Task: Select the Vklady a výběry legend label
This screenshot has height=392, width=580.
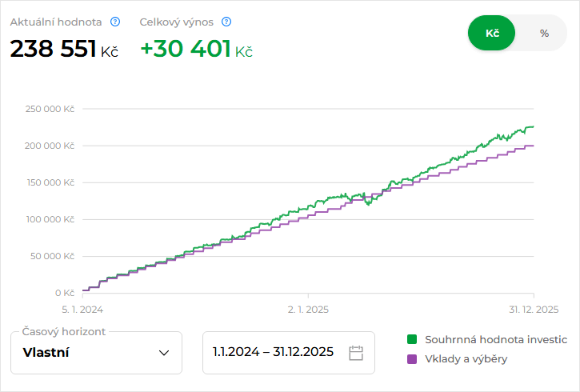Action: point(466,359)
